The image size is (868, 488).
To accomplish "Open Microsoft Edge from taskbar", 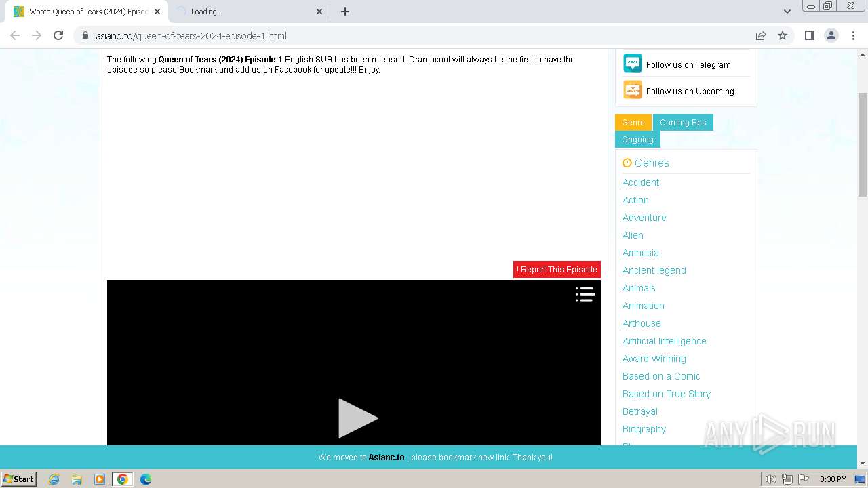I will pos(146,479).
